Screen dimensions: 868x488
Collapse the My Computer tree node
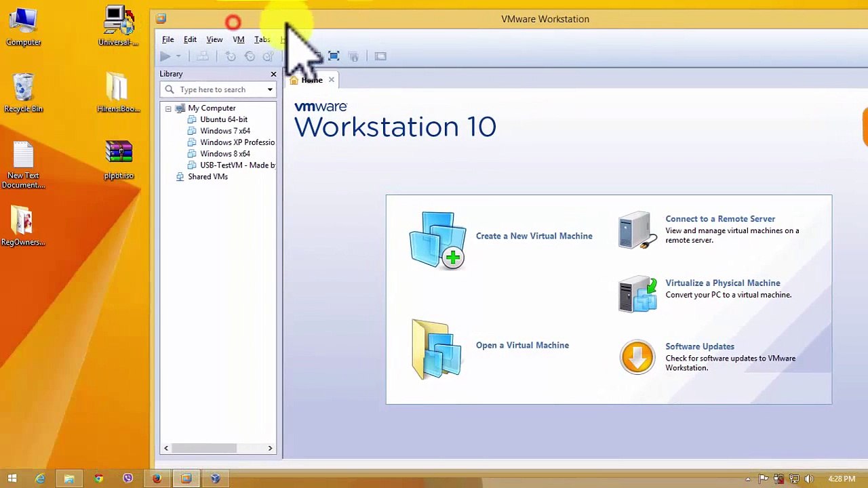tap(168, 108)
